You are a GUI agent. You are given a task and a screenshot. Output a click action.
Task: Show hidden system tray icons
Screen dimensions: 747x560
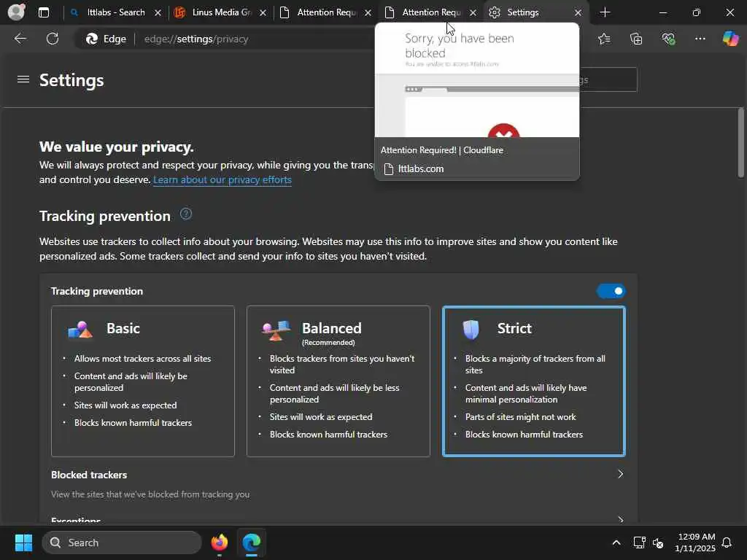tap(616, 542)
